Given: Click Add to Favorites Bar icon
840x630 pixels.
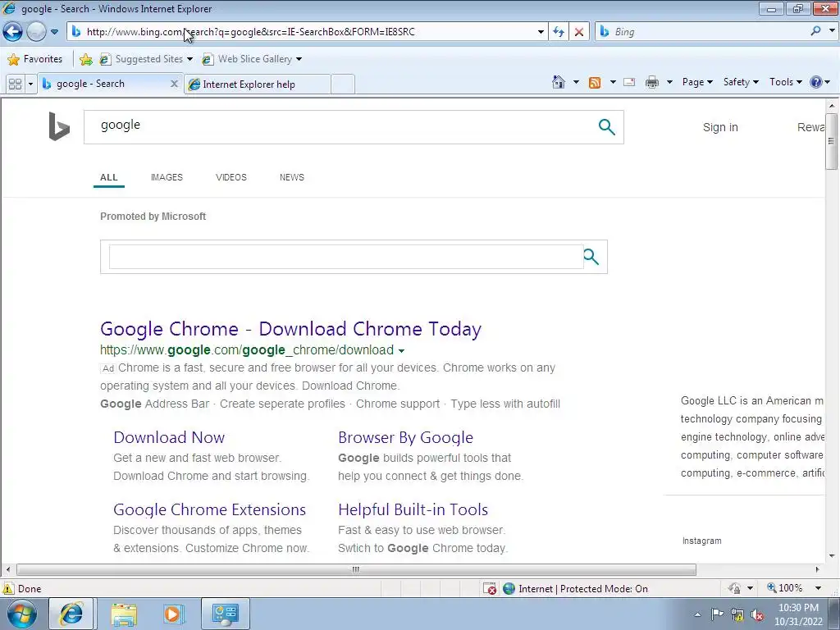Looking at the screenshot, I should pos(85,59).
